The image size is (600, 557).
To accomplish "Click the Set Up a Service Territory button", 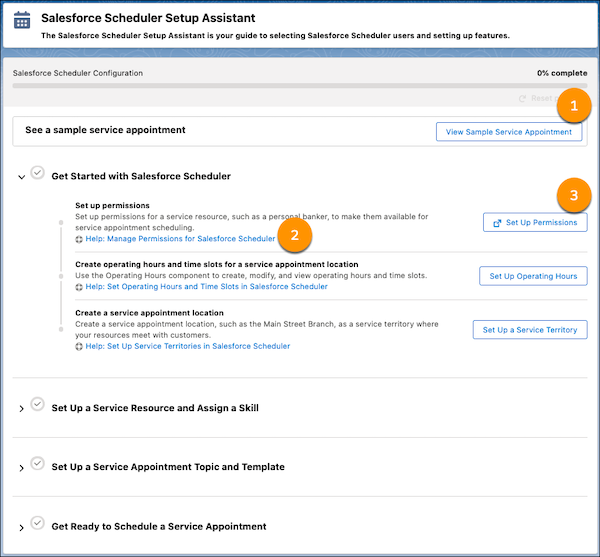I will [530, 330].
